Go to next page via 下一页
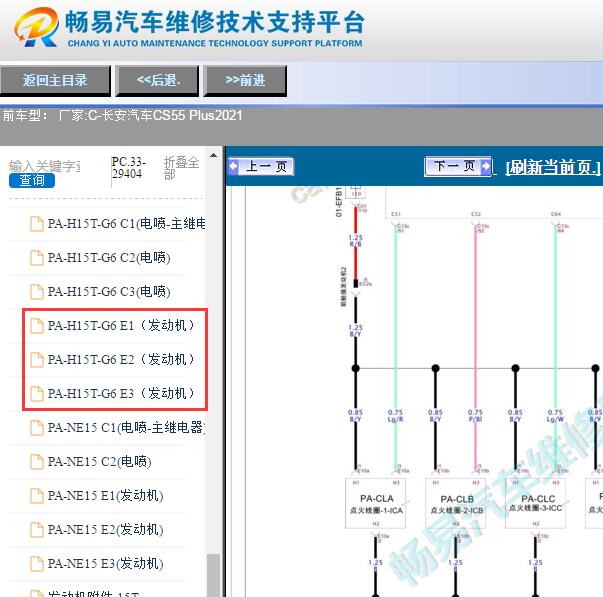This screenshot has width=603, height=597. pyautogui.click(x=458, y=167)
